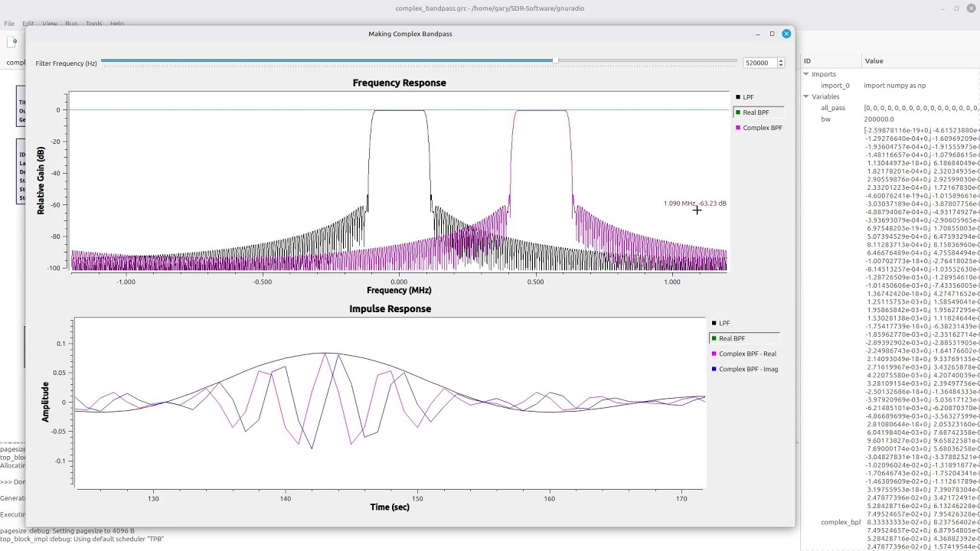
Task: Toggle the Complex BPF curve in Frequency Response legend
Action: point(758,128)
